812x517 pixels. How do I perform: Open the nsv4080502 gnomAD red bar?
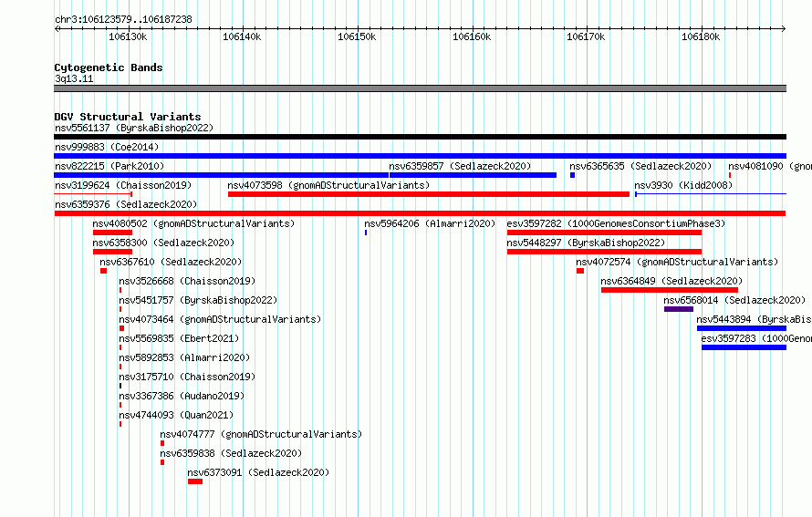(112, 233)
